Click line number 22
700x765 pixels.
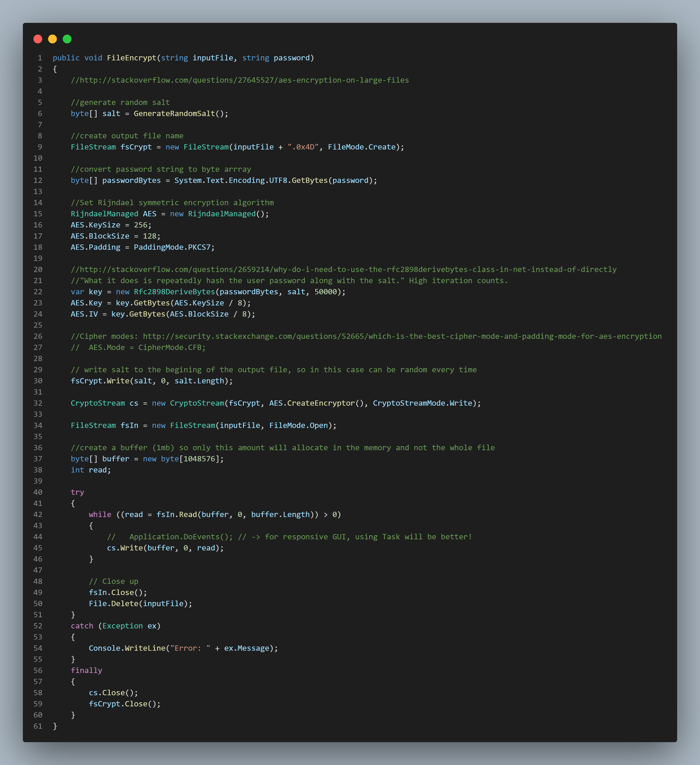click(38, 292)
